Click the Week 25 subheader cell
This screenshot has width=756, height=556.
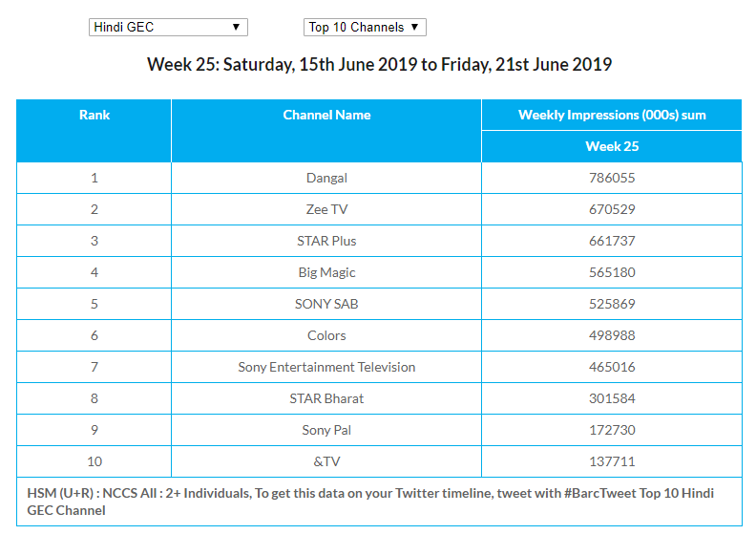[x=612, y=146]
